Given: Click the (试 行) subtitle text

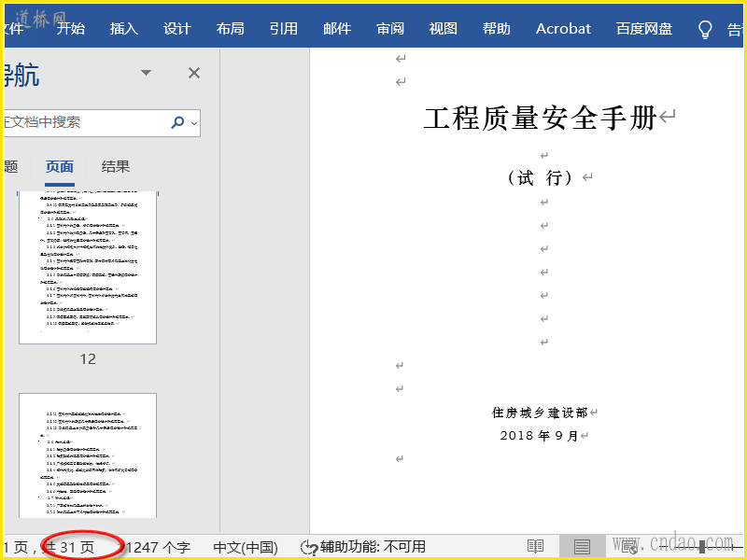Looking at the screenshot, I should (x=540, y=178).
